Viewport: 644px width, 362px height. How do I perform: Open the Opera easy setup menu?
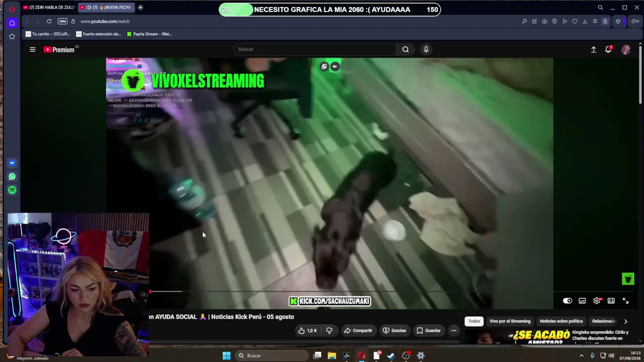595,21
